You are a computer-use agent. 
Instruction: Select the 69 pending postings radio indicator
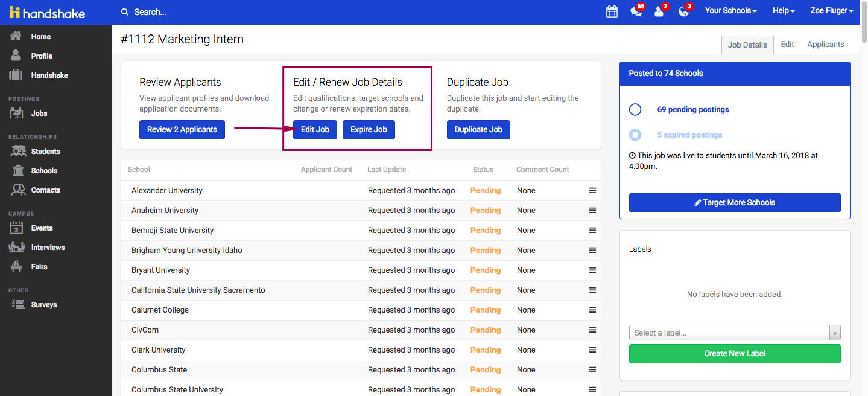click(x=635, y=109)
